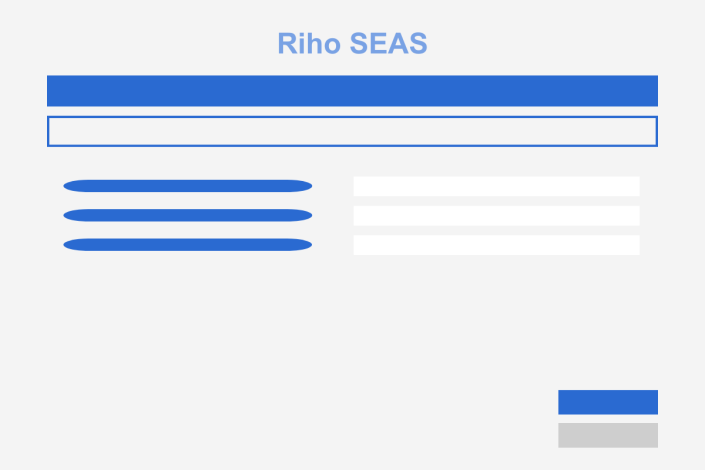Click the solid blue bar under the title

tap(352, 91)
